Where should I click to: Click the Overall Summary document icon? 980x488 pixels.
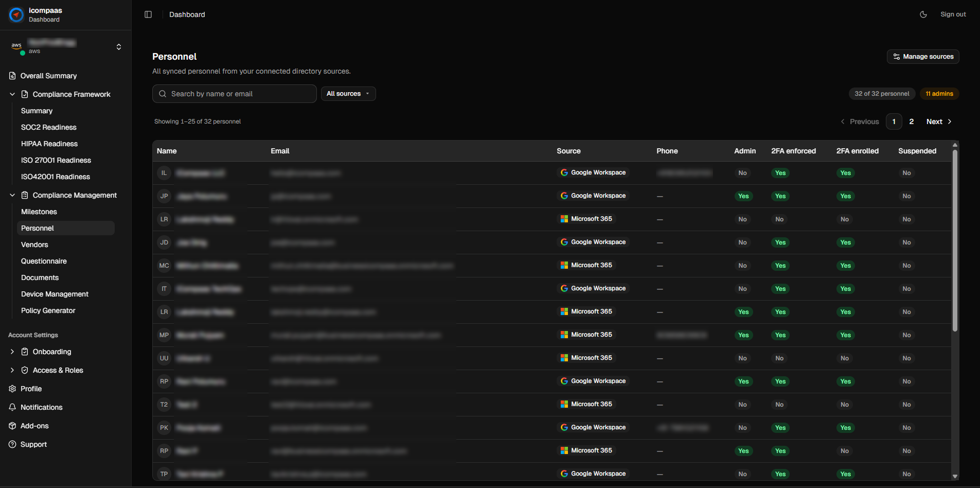[x=12, y=76]
